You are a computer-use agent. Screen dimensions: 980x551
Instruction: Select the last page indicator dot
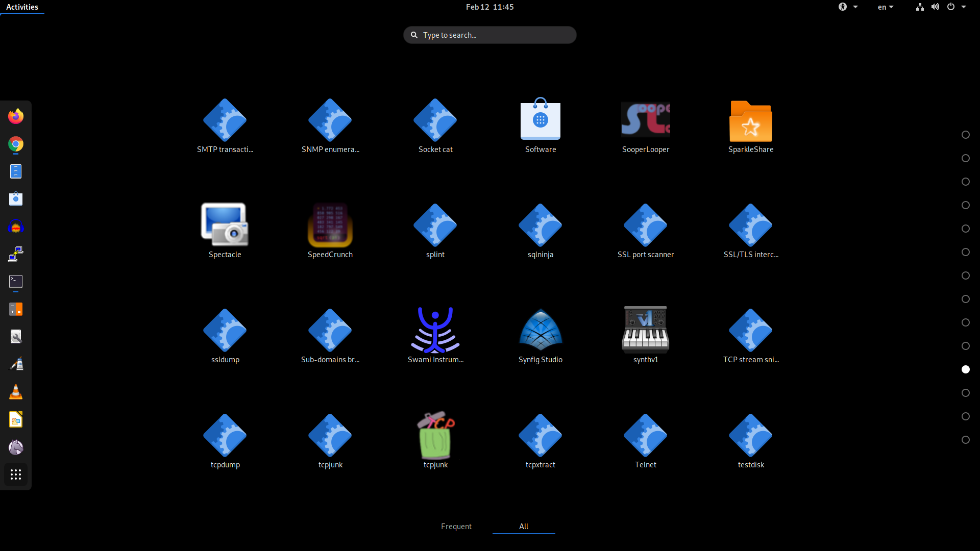point(966,440)
